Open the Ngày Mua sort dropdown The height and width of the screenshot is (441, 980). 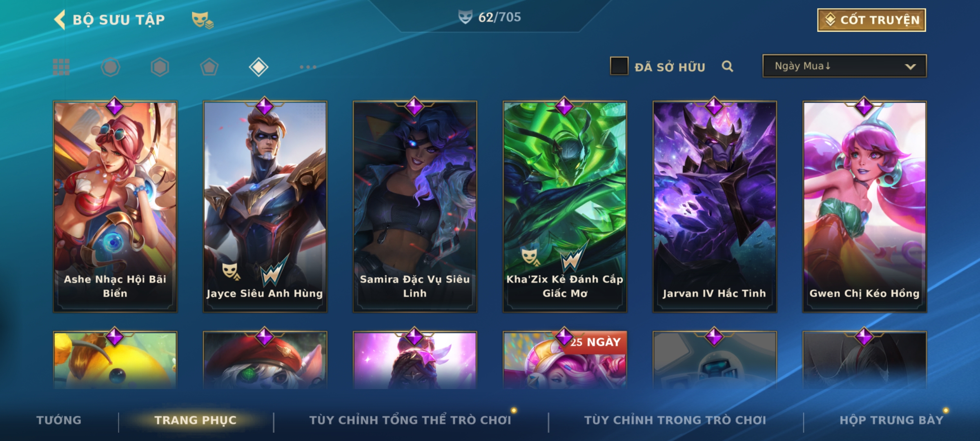tap(844, 66)
